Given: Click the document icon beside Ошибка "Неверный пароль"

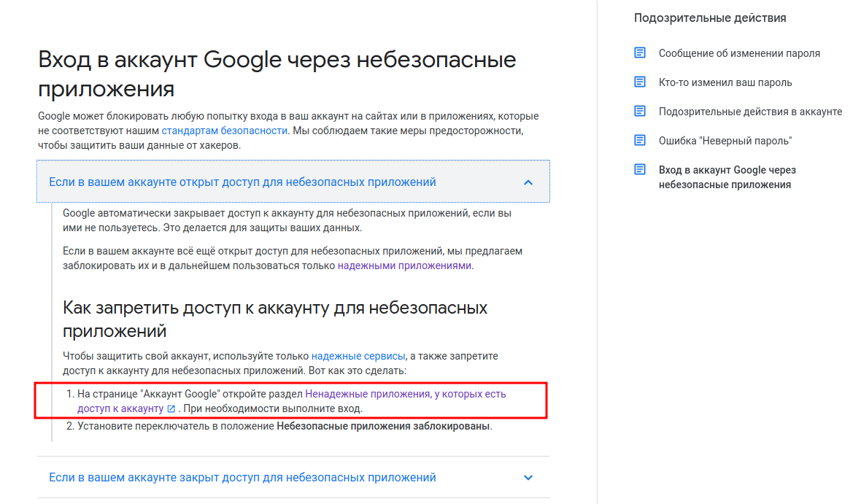Looking at the screenshot, I should tap(640, 141).
